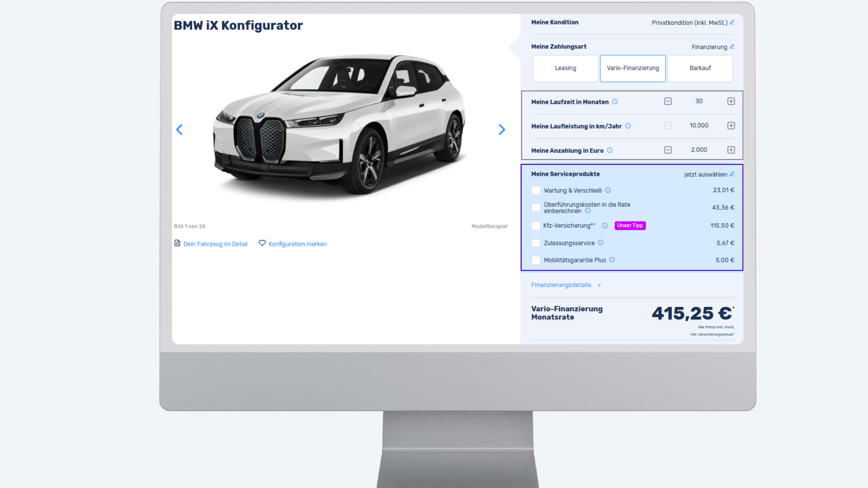
Task: Click heart icon to save configuration
Action: 262,243
